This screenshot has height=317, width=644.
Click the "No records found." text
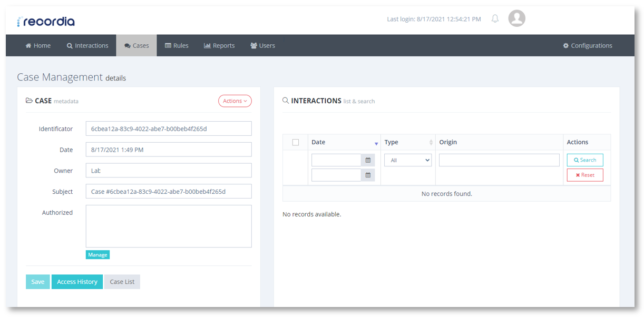pos(447,194)
